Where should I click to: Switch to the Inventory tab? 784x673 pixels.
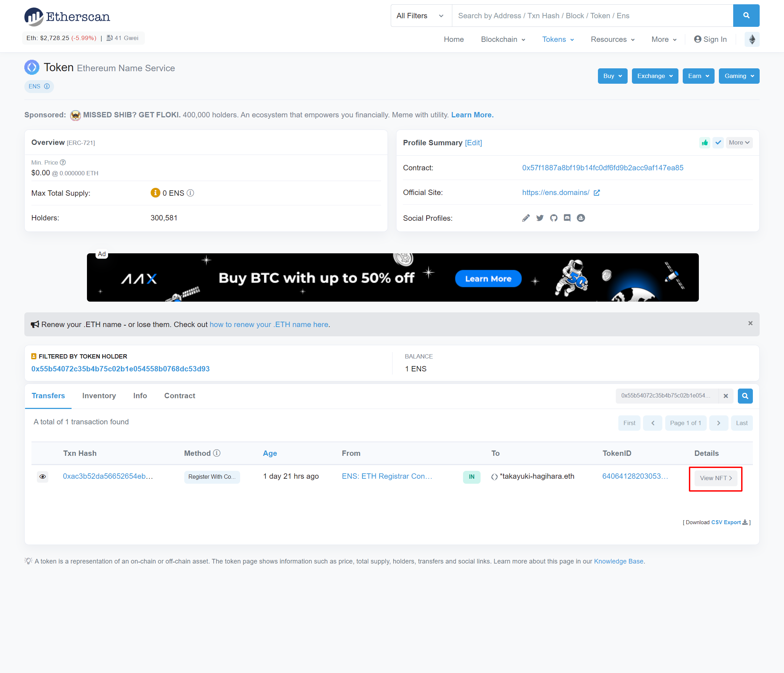(x=99, y=396)
